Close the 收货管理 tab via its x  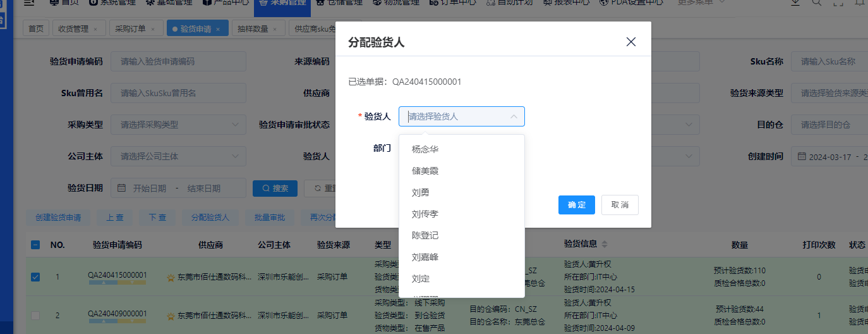coord(95,29)
